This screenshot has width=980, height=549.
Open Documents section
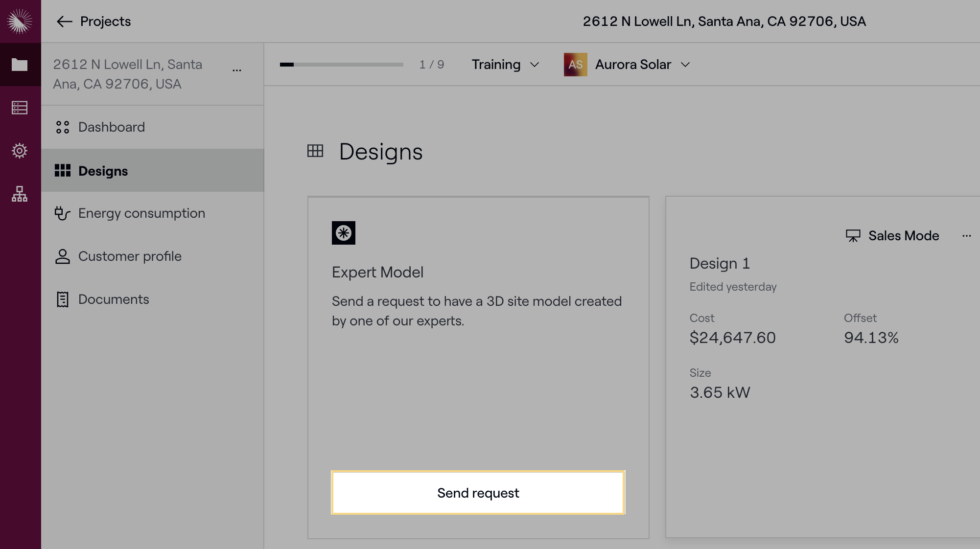114,299
